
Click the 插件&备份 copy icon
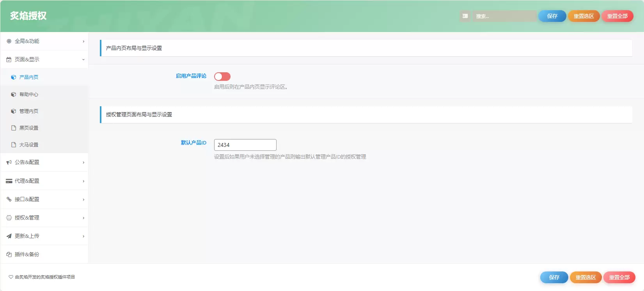9,254
